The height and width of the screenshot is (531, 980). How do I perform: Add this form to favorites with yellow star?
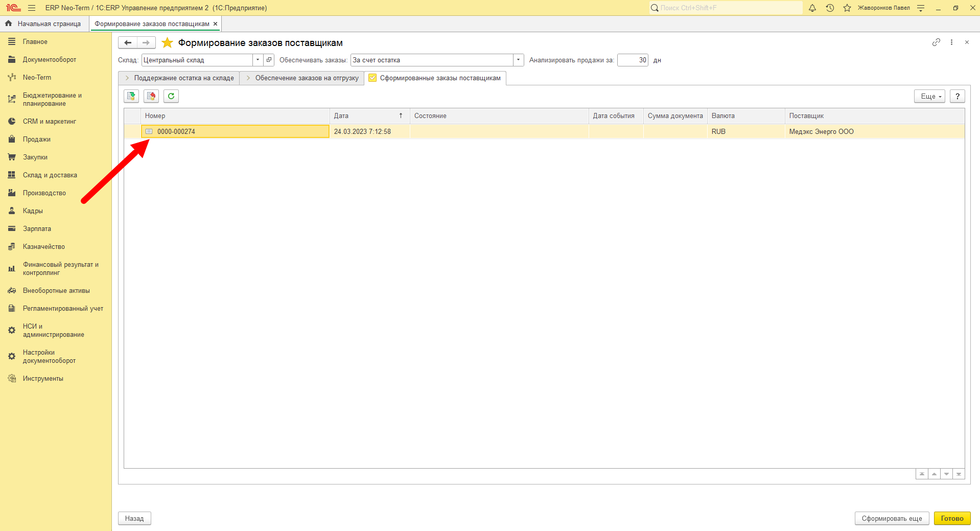(x=167, y=43)
